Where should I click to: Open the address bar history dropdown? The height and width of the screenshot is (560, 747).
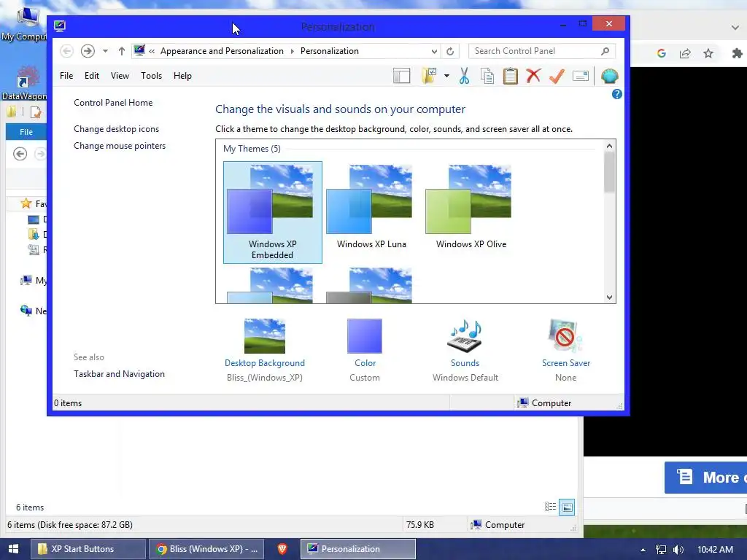[434, 51]
